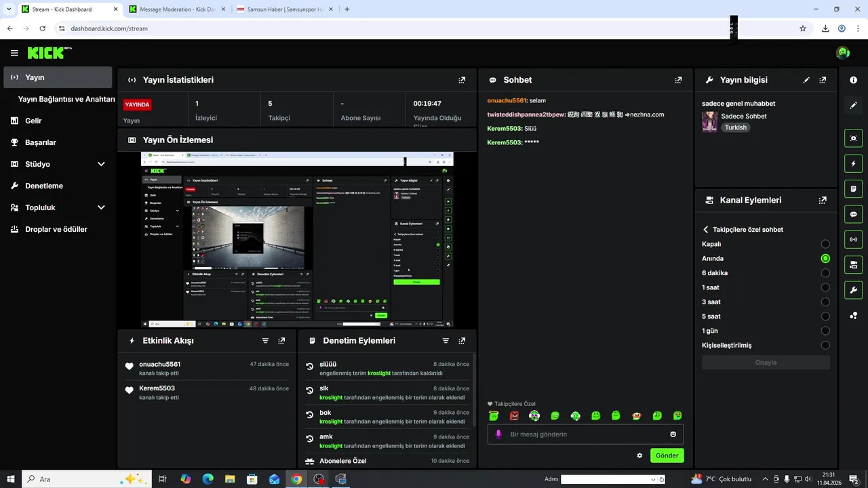Edit stream info with pencil in Yayın bilgisi
Image resolution: width=868 pixels, height=488 pixels.
pyautogui.click(x=806, y=80)
